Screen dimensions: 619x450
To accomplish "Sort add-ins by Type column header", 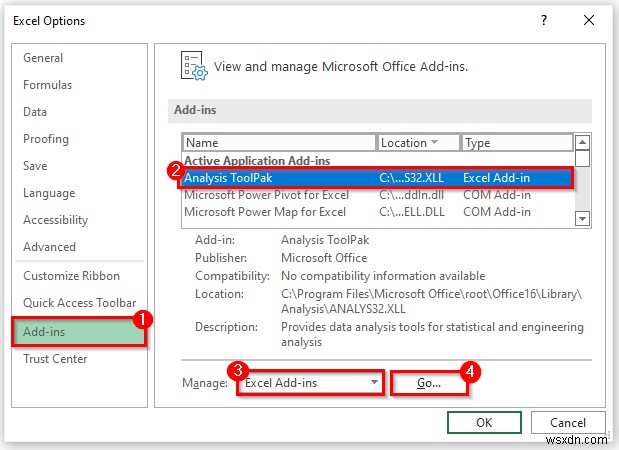I will [x=517, y=142].
